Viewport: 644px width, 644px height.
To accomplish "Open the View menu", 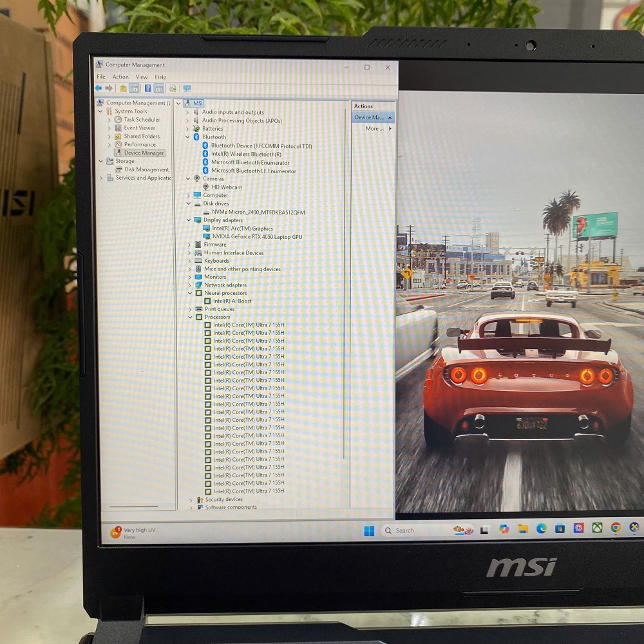I will coord(142,77).
